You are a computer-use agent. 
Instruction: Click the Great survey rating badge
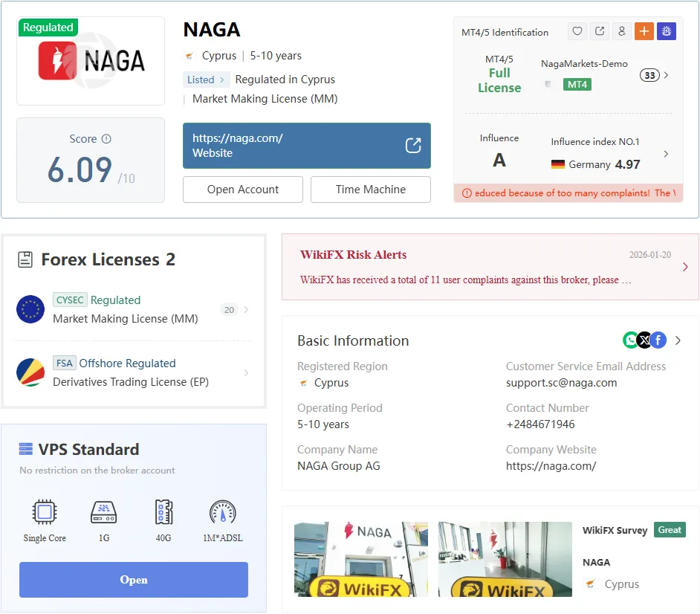click(x=670, y=530)
